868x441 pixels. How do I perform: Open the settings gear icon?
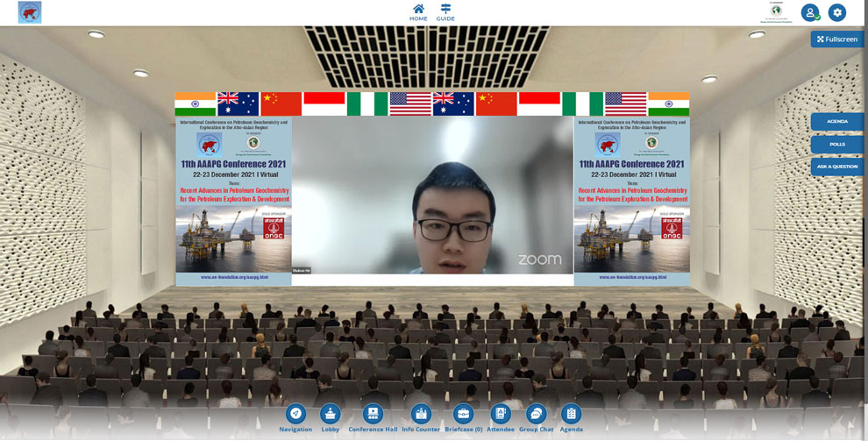[837, 13]
